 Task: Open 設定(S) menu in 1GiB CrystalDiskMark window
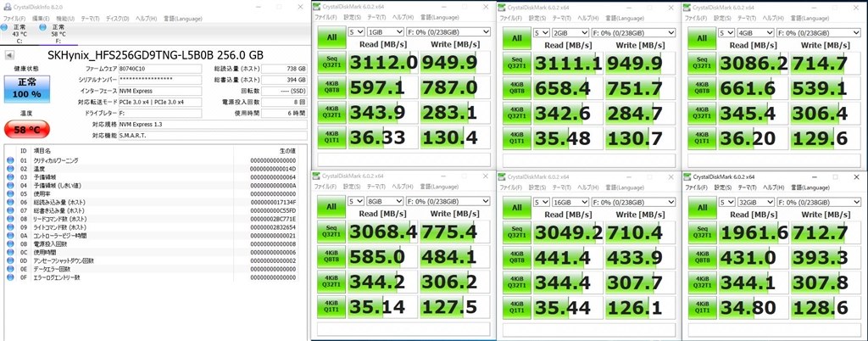(x=352, y=18)
